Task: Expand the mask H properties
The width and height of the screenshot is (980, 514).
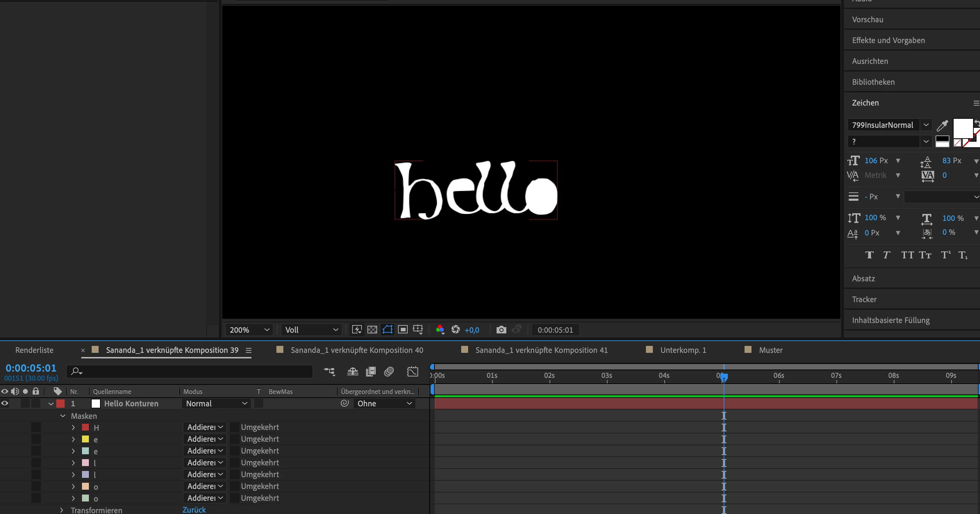Action: click(73, 427)
